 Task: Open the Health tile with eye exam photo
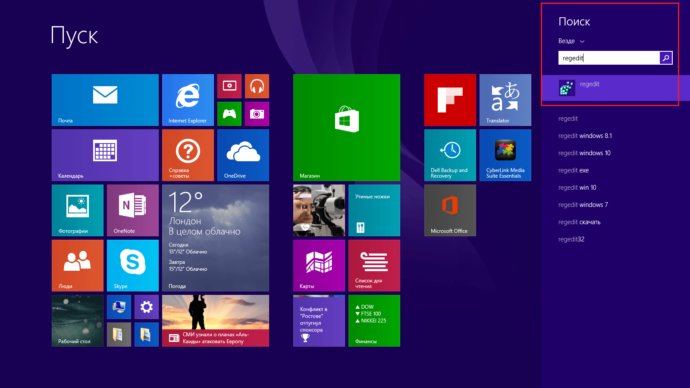coord(319,210)
